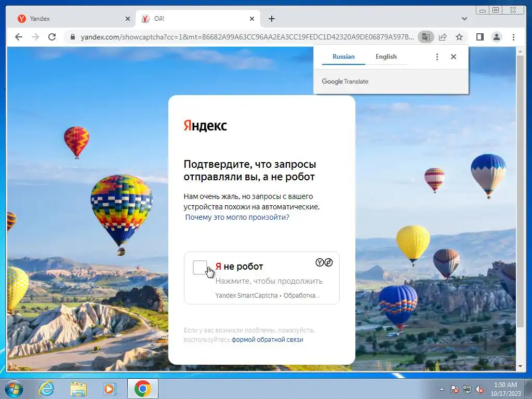Image resolution: width=532 pixels, height=399 pixels.
Task: Click the scrollbar down arrow
Action: [520, 366]
